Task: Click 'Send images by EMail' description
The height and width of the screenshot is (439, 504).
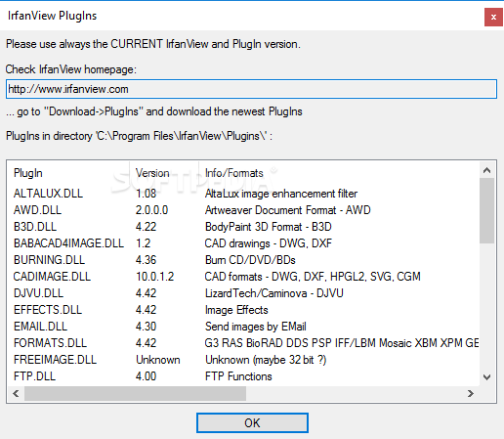Action: tap(256, 327)
